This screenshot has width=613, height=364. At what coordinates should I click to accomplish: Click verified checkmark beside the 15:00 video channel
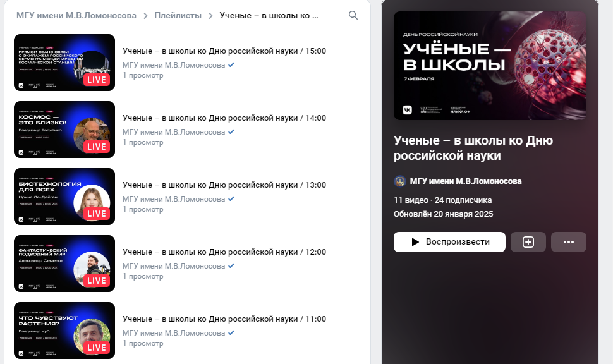point(231,65)
